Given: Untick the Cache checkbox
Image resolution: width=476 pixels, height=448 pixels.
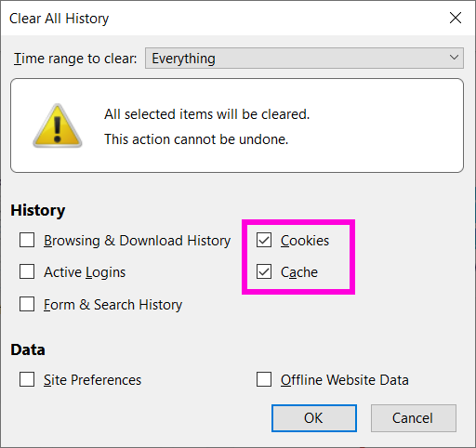Looking at the screenshot, I should click(x=264, y=271).
